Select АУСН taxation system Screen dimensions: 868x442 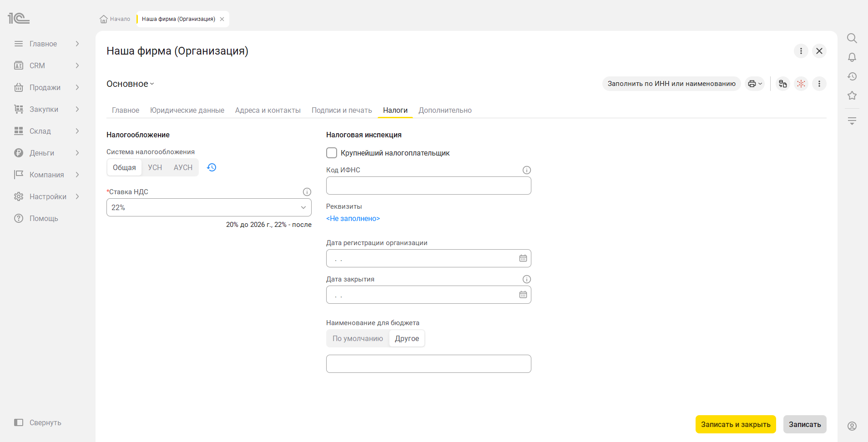pos(183,167)
